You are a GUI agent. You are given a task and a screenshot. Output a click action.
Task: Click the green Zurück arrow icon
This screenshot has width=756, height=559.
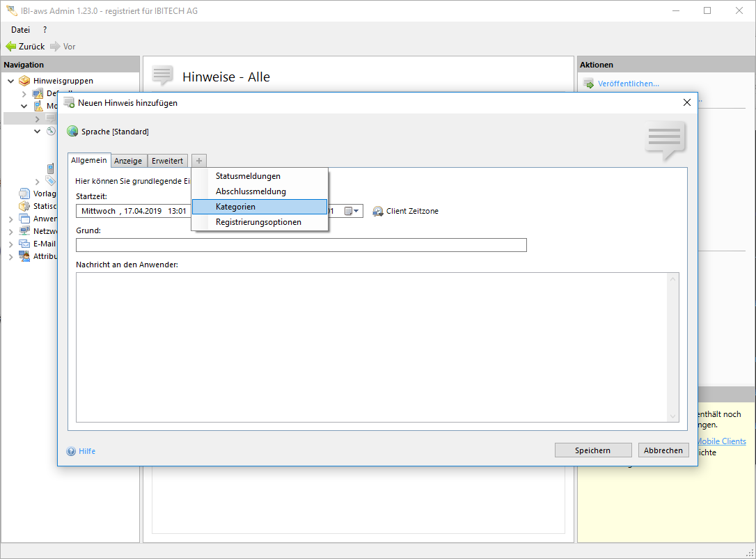tap(10, 47)
